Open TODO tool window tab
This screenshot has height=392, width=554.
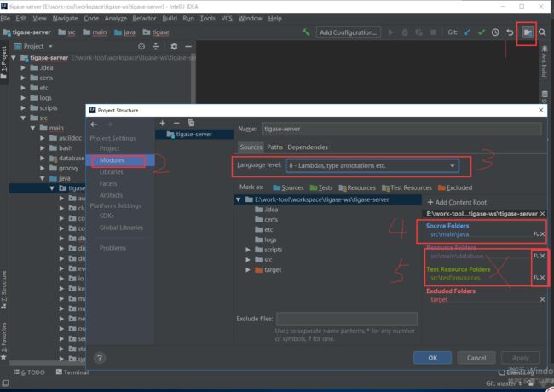tap(29, 372)
